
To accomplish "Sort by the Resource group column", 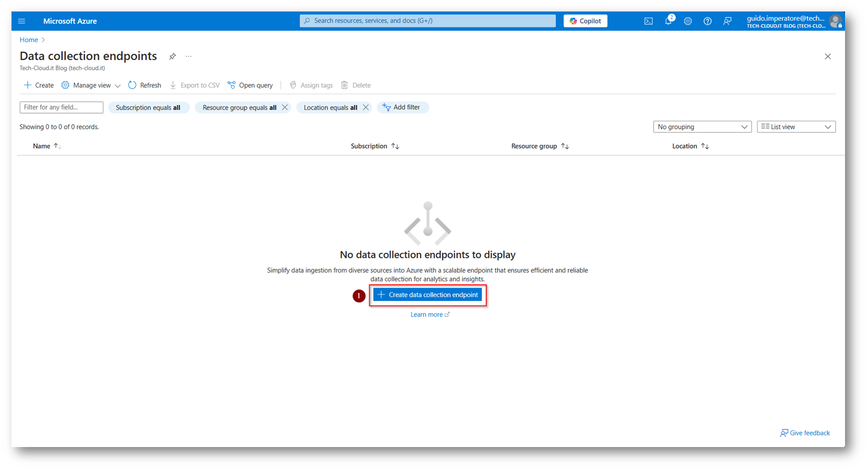I will pos(540,146).
